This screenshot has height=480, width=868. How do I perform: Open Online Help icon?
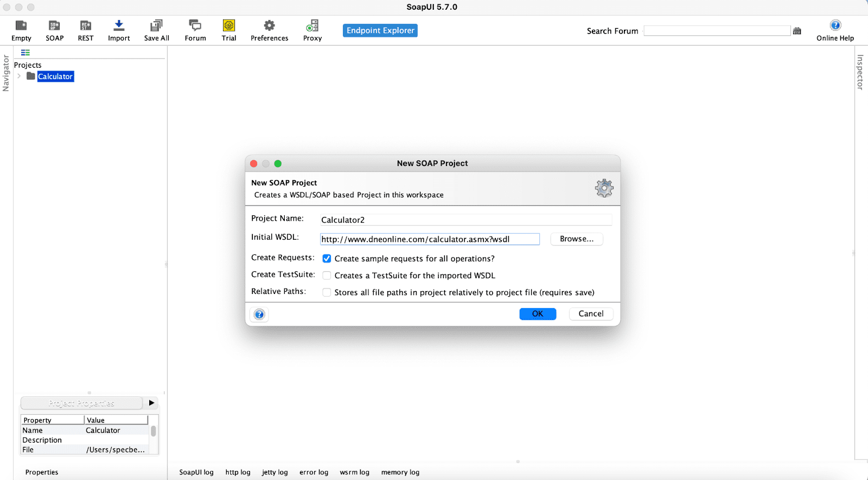(x=835, y=30)
